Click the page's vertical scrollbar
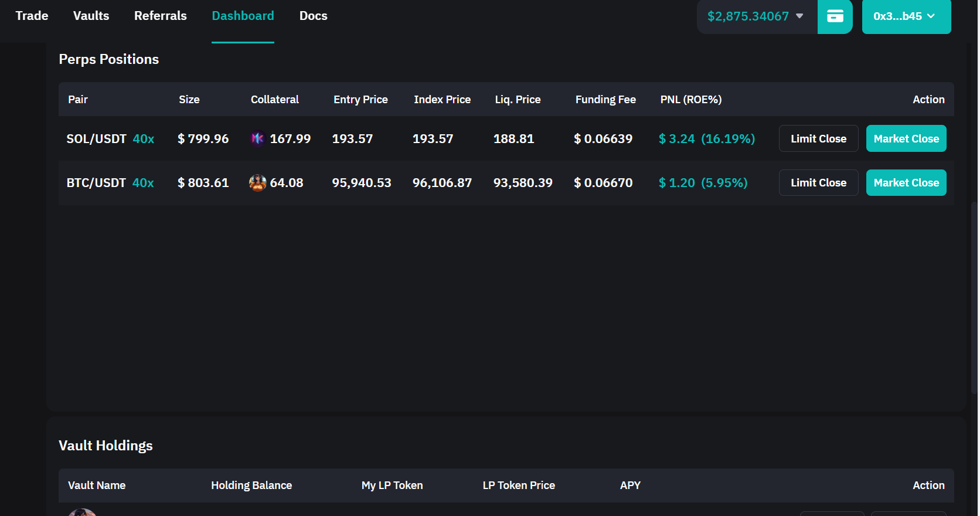This screenshot has height=516, width=980. pyautogui.click(x=974, y=293)
